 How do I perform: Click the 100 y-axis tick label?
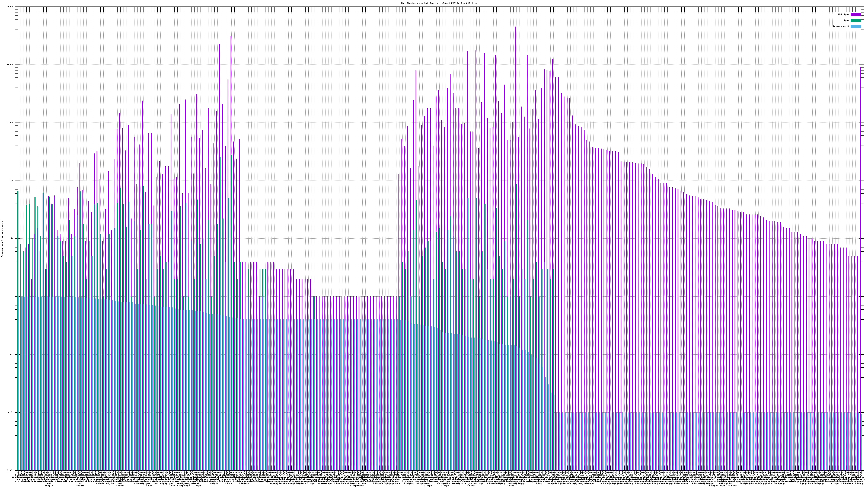(12, 181)
